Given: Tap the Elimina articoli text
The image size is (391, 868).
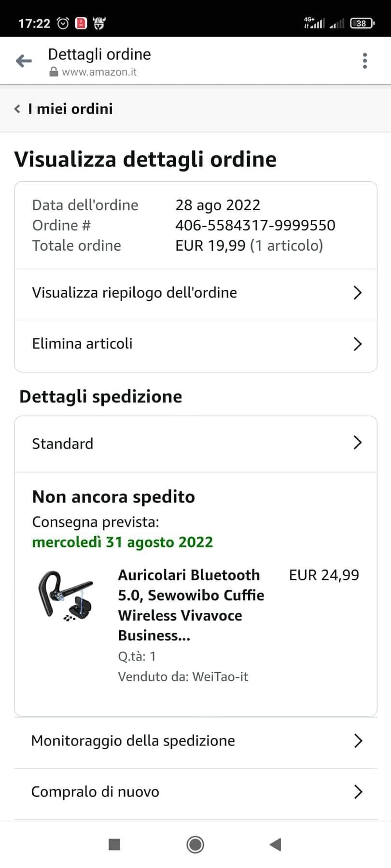Looking at the screenshot, I should [82, 344].
